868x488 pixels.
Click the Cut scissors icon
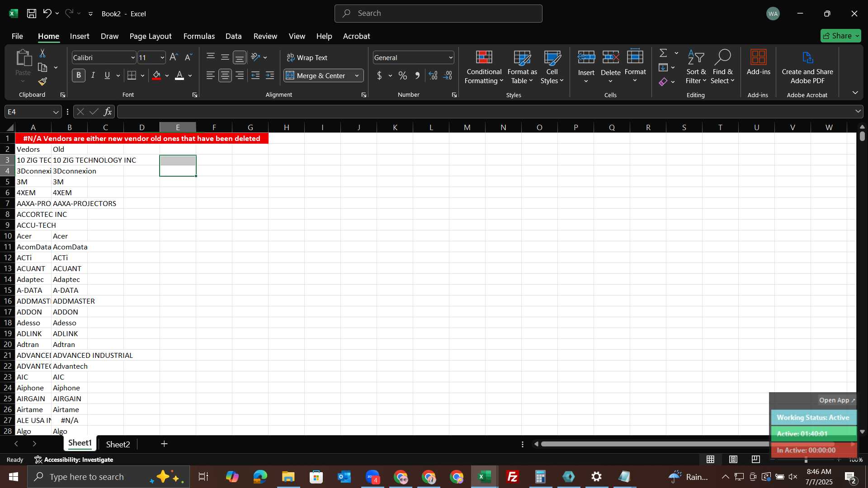pos(42,53)
